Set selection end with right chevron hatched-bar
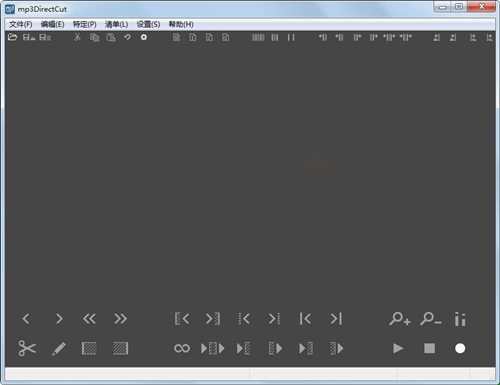Screen dimensions: 500x385 pos(213,319)
